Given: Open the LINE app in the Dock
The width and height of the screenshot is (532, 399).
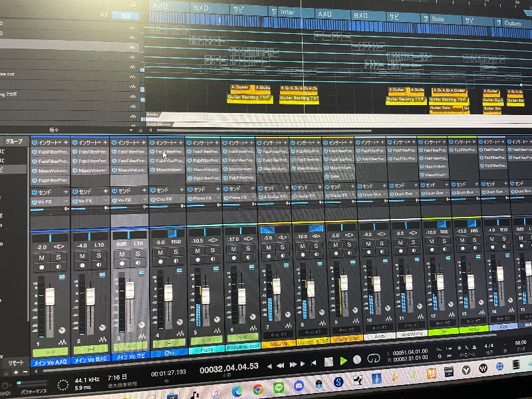Looking at the screenshot, I should pyautogui.click(x=279, y=387).
